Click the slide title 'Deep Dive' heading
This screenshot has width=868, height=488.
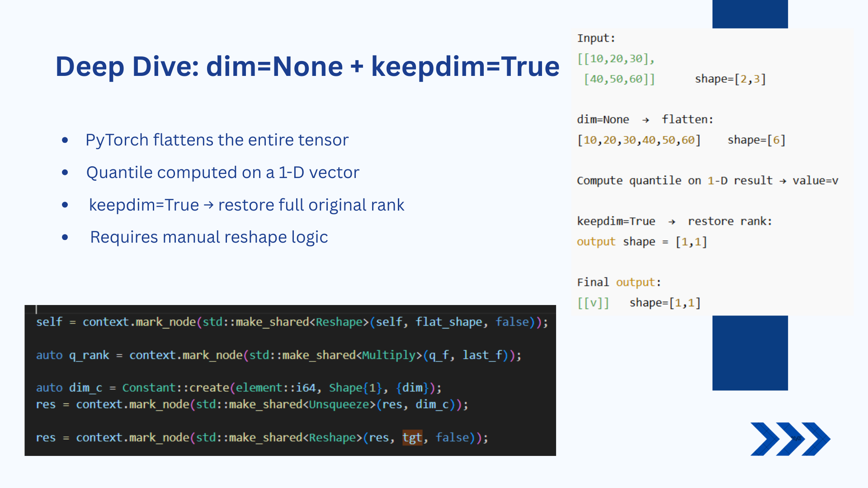[x=307, y=66]
